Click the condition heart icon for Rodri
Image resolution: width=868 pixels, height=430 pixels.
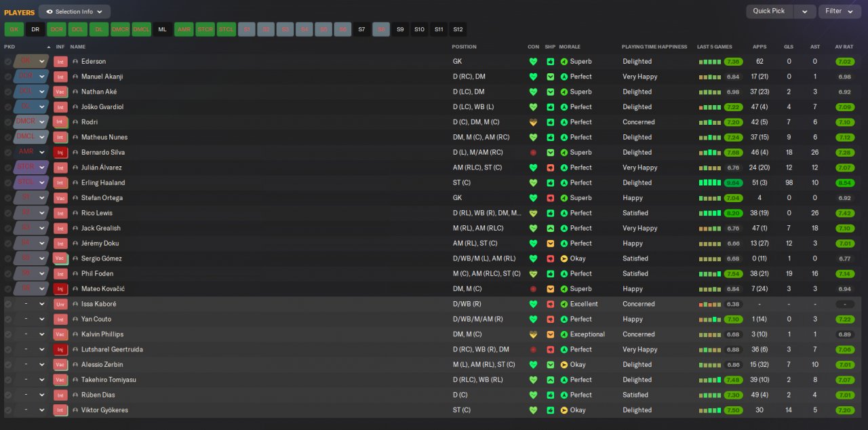pyautogui.click(x=533, y=122)
